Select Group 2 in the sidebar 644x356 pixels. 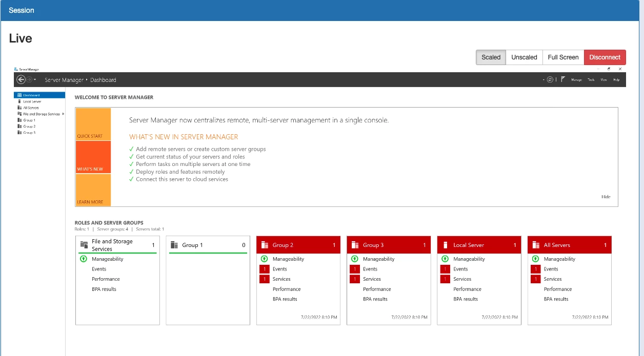[30, 126]
